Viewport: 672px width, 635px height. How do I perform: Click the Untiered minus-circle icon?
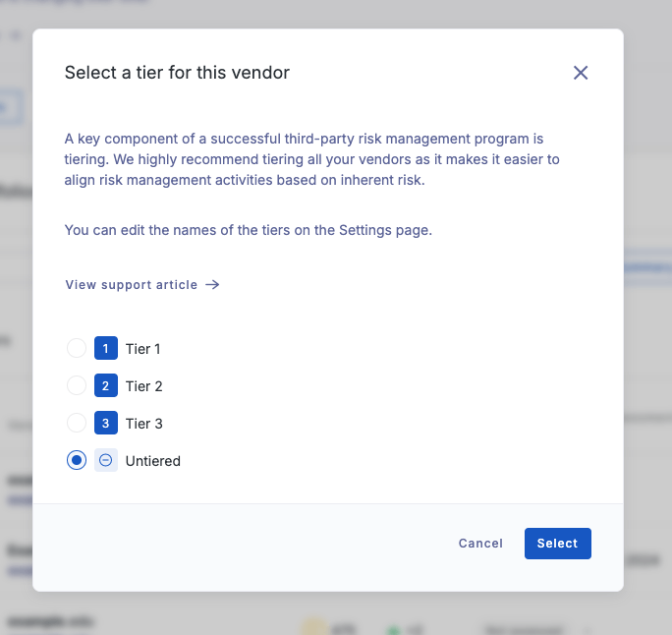click(106, 460)
